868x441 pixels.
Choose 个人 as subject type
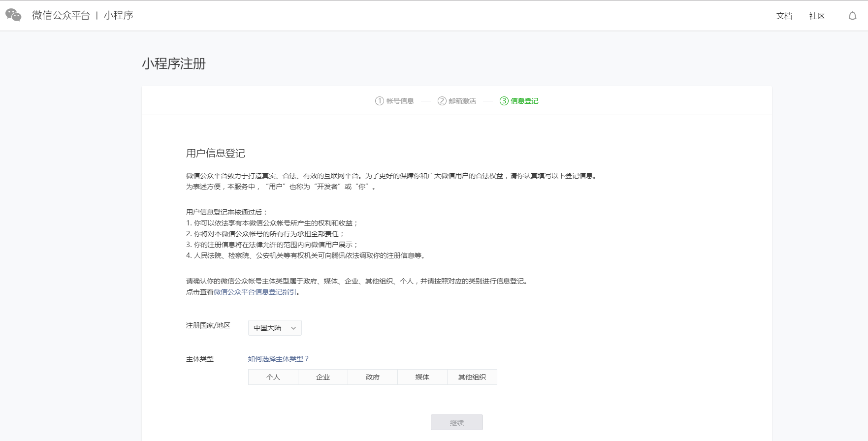[x=273, y=377]
